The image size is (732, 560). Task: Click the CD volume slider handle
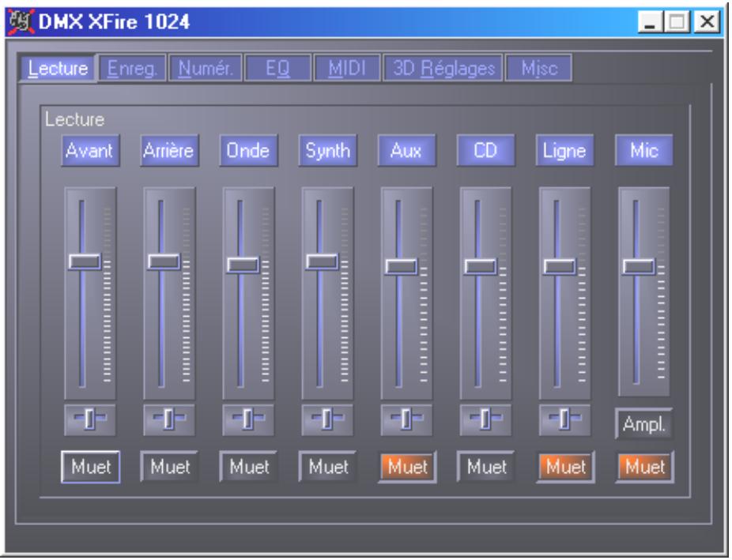pyautogui.click(x=481, y=267)
